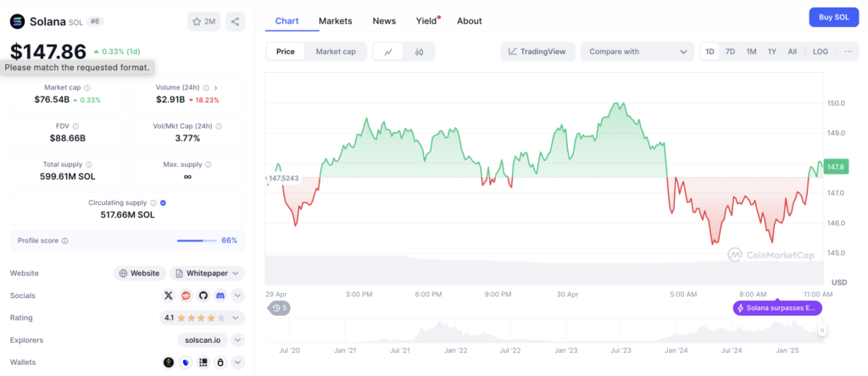Open Solana Discord social link
This screenshot has width=868, height=376.
[220, 296]
